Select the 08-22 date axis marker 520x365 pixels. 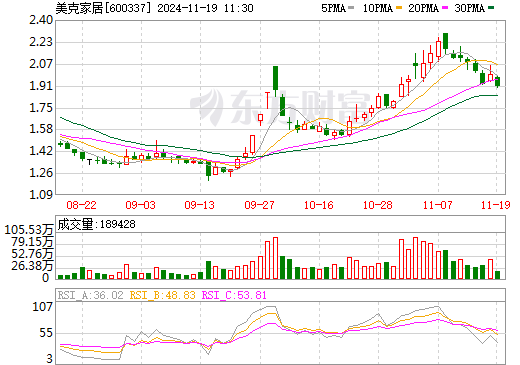coord(81,205)
